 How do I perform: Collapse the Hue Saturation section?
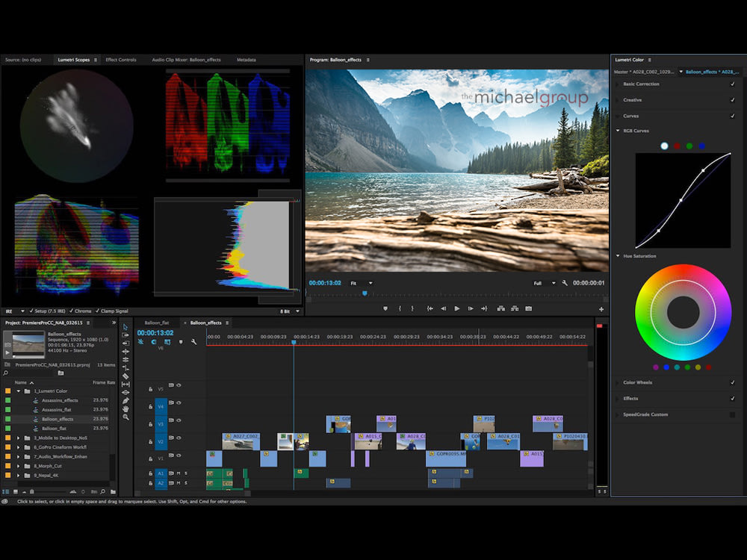[x=618, y=256]
